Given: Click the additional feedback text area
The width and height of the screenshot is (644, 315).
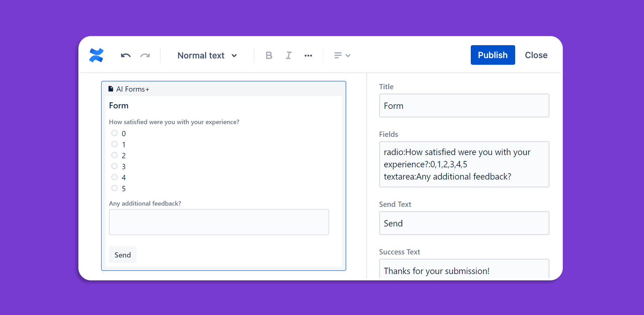Looking at the screenshot, I should coord(219,222).
